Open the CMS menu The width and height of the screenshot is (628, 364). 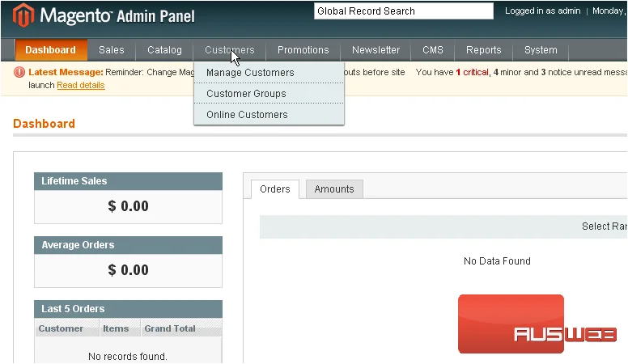(x=433, y=50)
